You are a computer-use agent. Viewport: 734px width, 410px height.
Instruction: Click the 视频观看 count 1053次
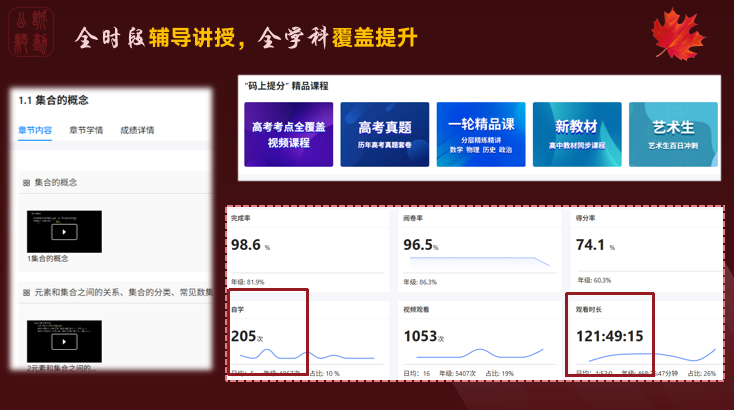coord(424,336)
